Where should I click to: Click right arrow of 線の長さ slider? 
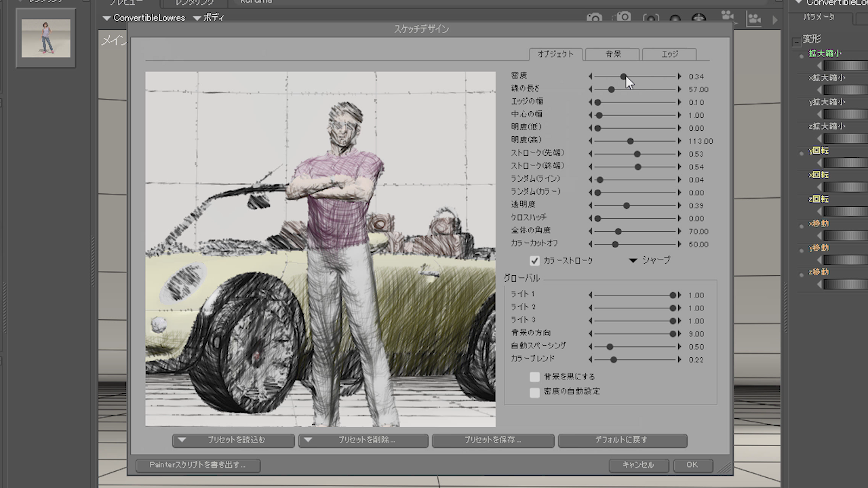(679, 89)
